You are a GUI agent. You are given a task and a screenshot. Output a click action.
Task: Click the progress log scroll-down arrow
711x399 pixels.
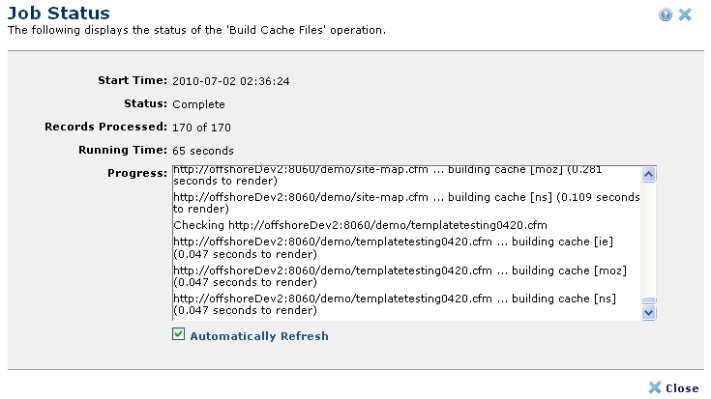(x=649, y=312)
